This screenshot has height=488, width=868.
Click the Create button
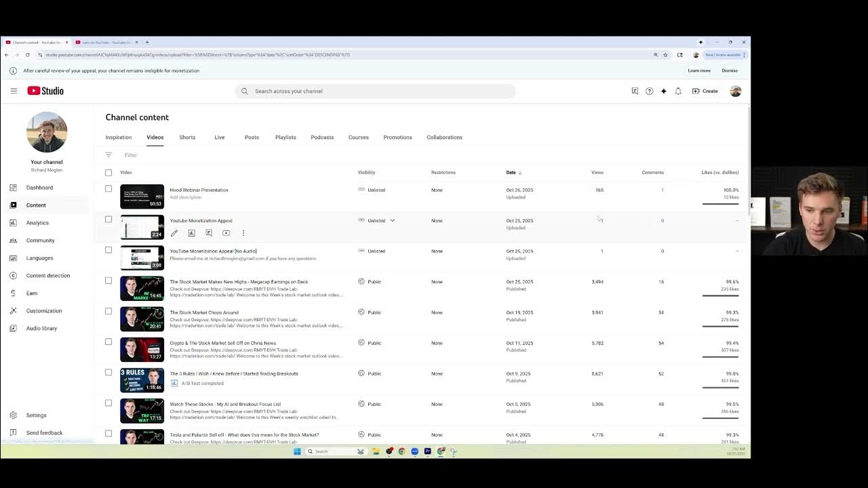[705, 91]
